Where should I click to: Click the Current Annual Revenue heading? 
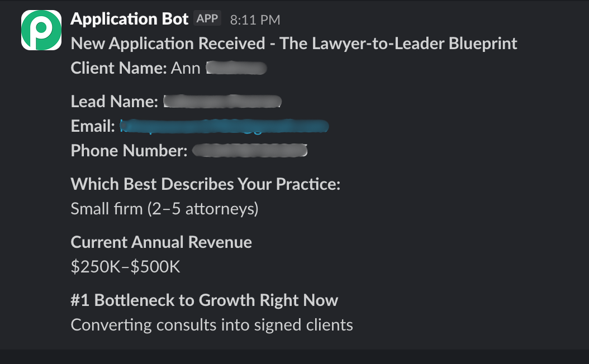pos(161,242)
